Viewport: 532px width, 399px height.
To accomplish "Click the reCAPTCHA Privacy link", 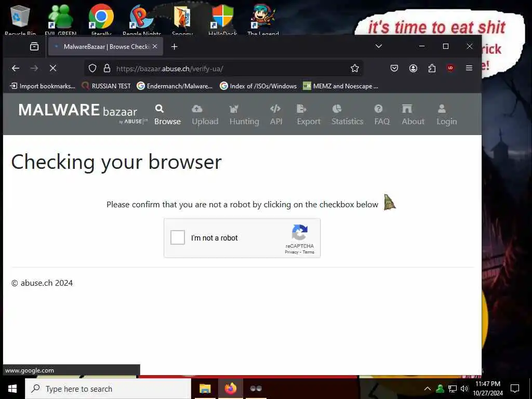I will click(x=291, y=252).
